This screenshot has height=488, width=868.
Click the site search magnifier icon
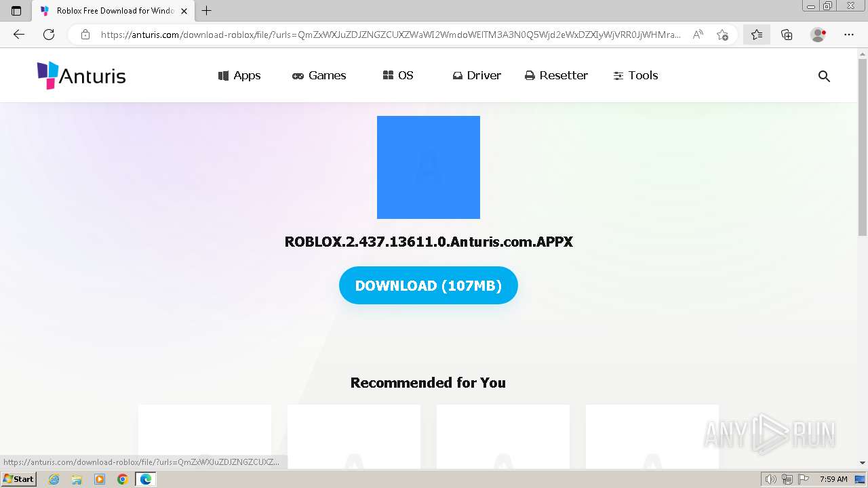(x=824, y=76)
